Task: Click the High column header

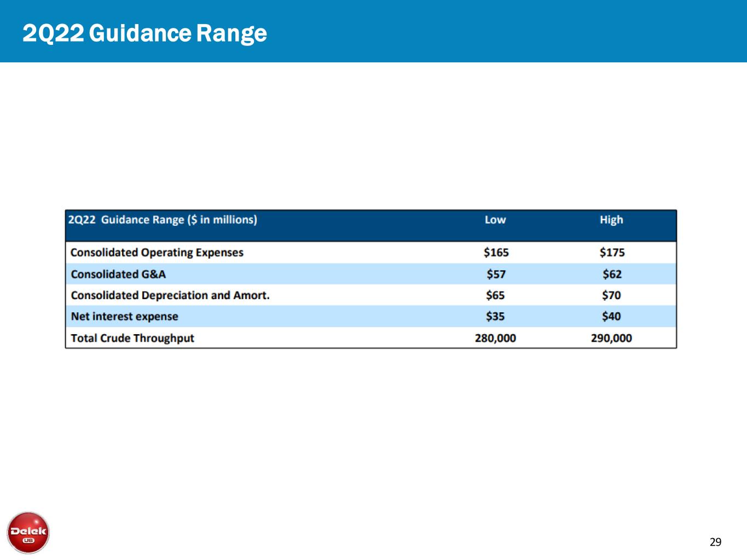Action: click(x=611, y=220)
